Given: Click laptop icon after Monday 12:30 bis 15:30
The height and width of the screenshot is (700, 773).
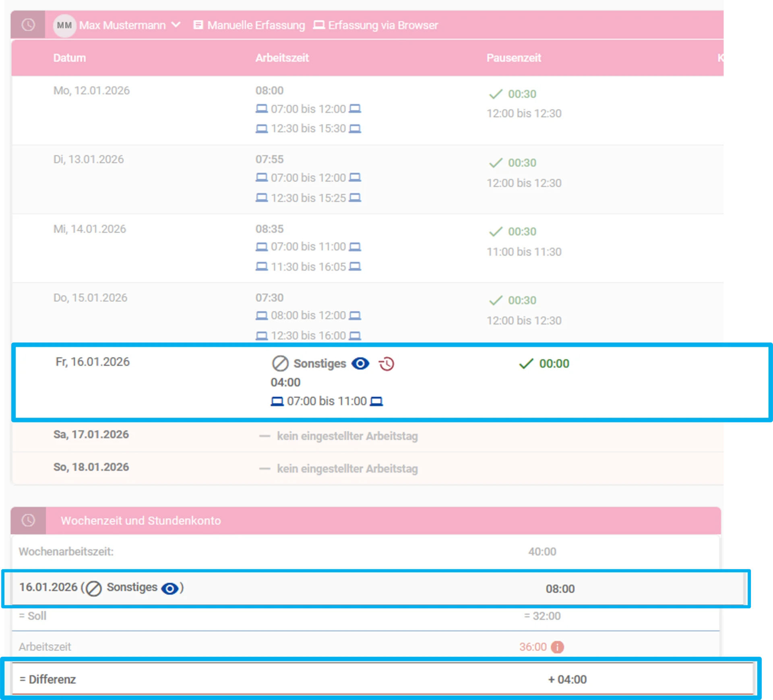Looking at the screenshot, I should click(x=355, y=129).
